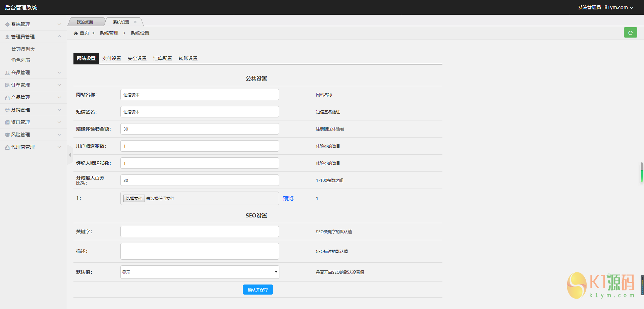Click the 订单管理 icon in sidebar

(7, 85)
